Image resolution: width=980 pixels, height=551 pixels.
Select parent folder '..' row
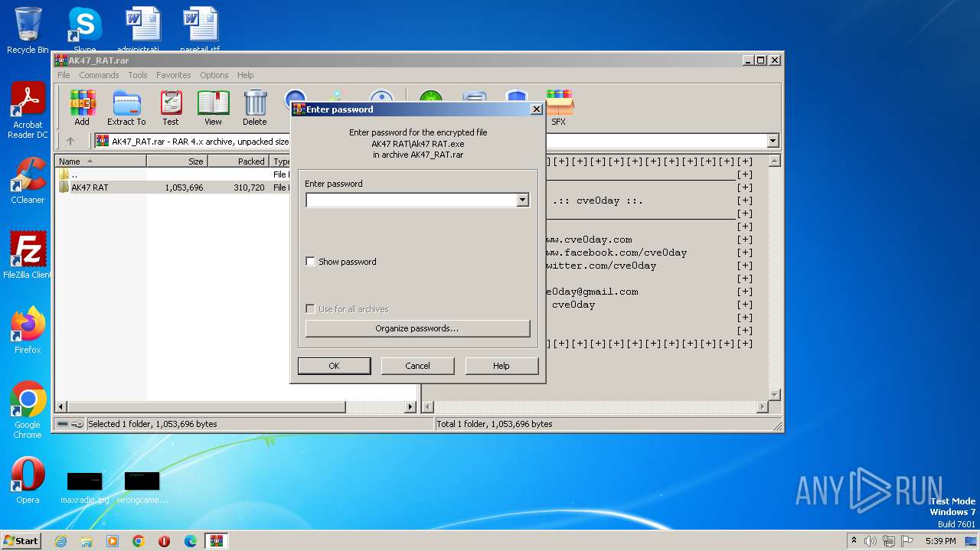pos(172,174)
